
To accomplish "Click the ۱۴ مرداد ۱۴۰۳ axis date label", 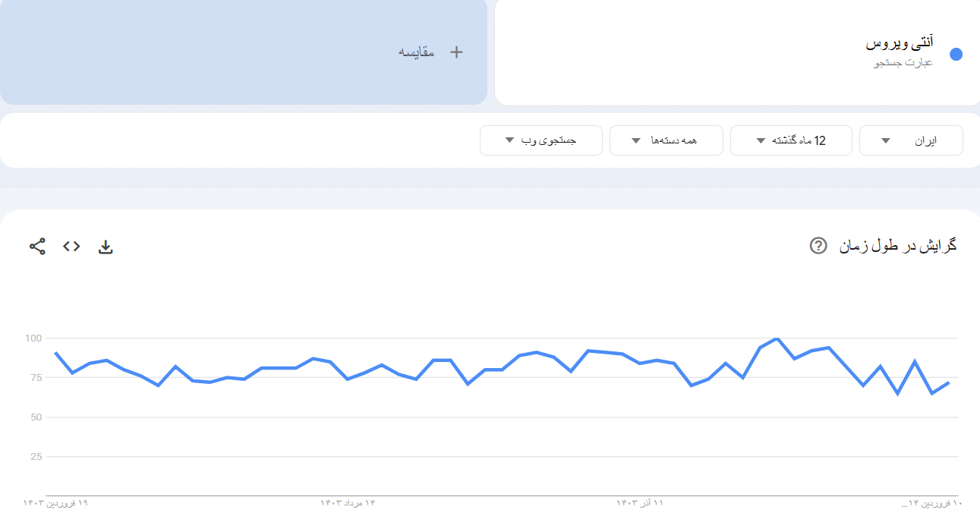I will coord(348,503).
